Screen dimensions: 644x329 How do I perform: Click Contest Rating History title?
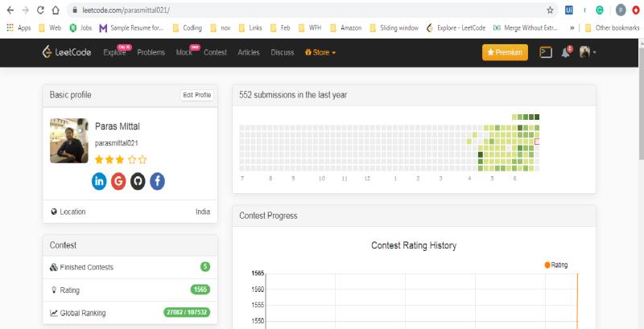(x=414, y=245)
